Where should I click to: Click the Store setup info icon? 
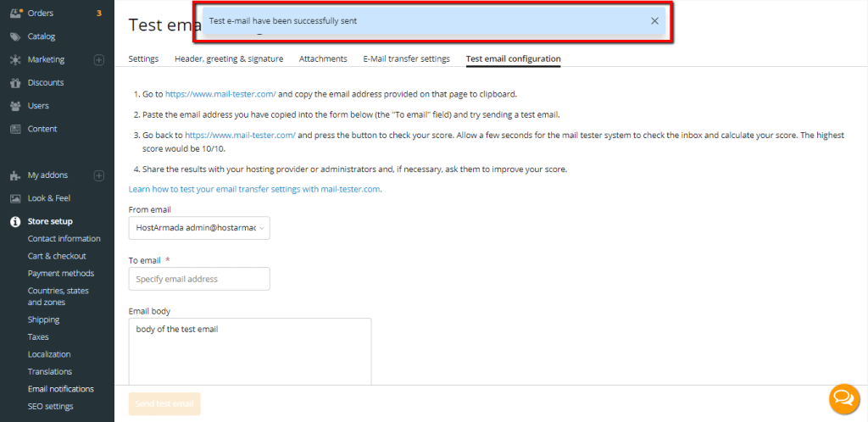(x=15, y=222)
